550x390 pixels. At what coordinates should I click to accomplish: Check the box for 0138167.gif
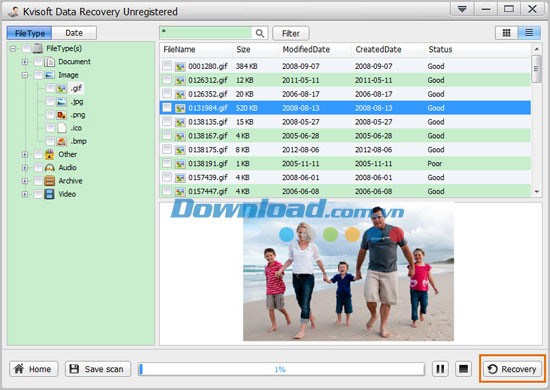[x=167, y=135]
